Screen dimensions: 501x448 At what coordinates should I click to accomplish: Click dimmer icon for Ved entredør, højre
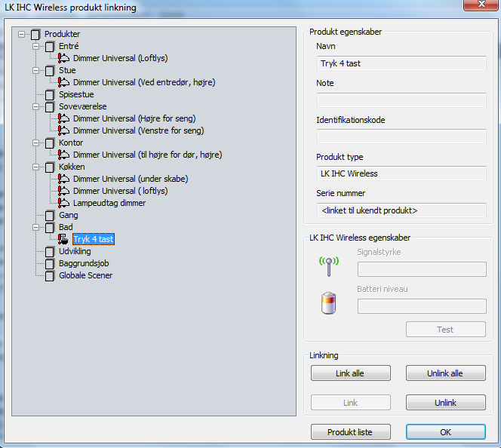[63, 82]
